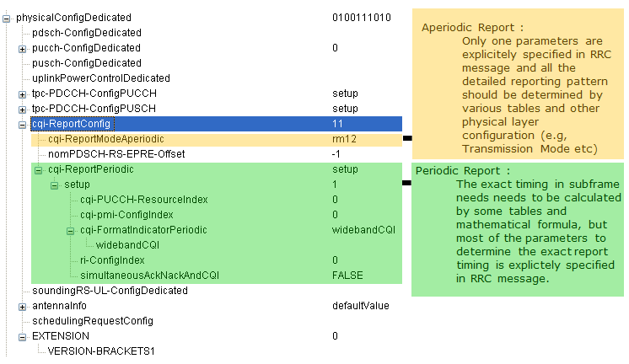Collapse the physicalConfigDedicated root node
Viewport: 629px width, 364px height.
click(6, 19)
